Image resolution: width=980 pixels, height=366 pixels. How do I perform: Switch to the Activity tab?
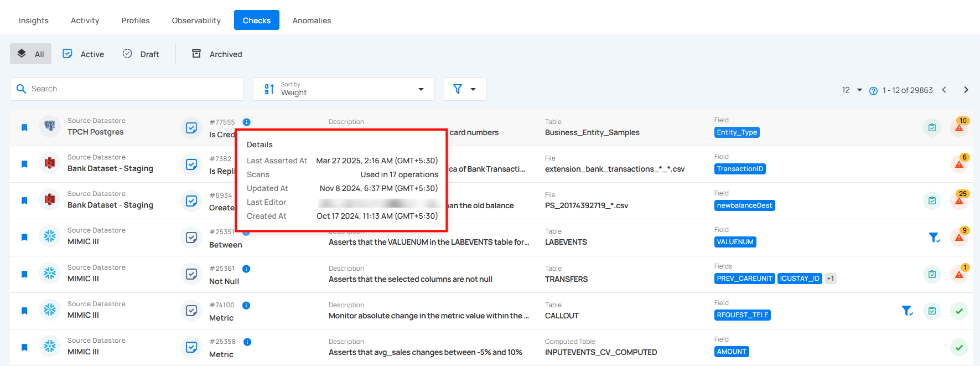tap(85, 20)
